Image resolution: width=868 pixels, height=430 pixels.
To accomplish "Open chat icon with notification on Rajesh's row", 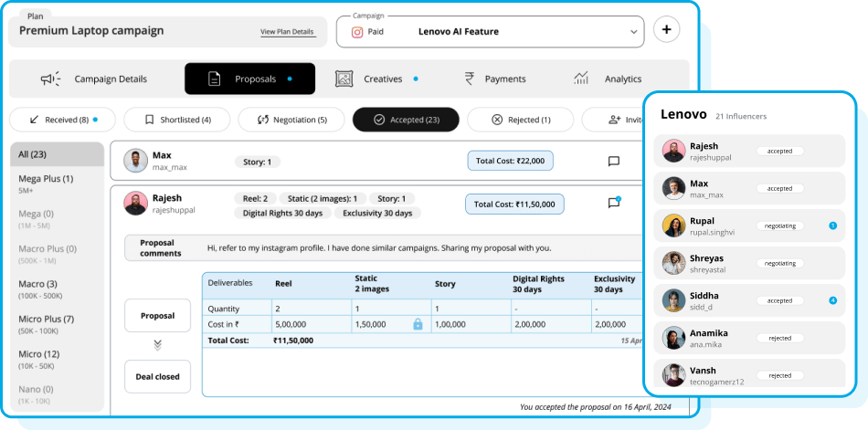I will [614, 203].
